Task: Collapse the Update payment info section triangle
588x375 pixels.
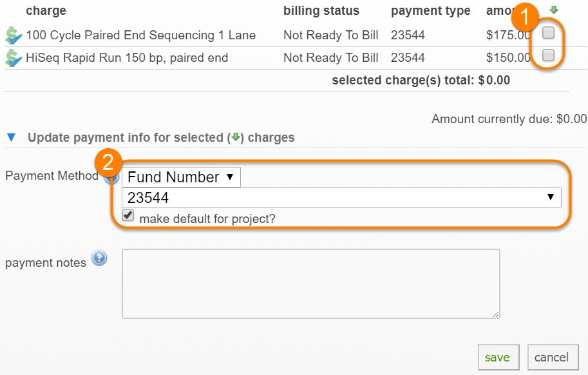Action: pyautogui.click(x=11, y=137)
